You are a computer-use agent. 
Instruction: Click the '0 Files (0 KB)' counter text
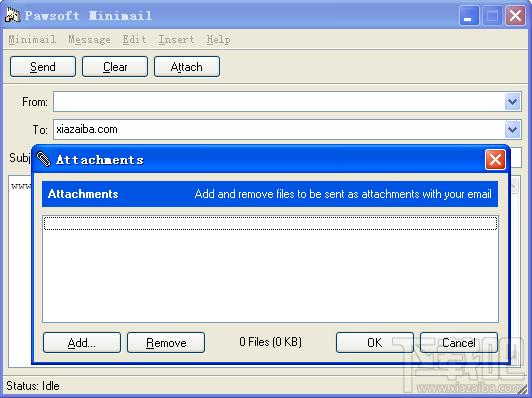pyautogui.click(x=270, y=342)
